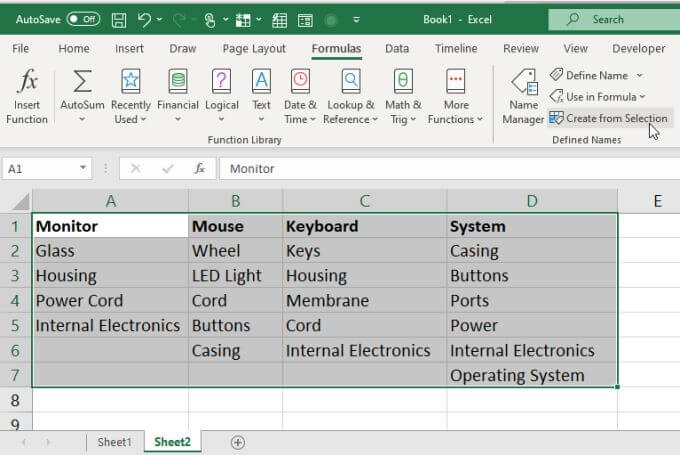
Task: Open Lookup & Reference functions
Action: [x=351, y=97]
